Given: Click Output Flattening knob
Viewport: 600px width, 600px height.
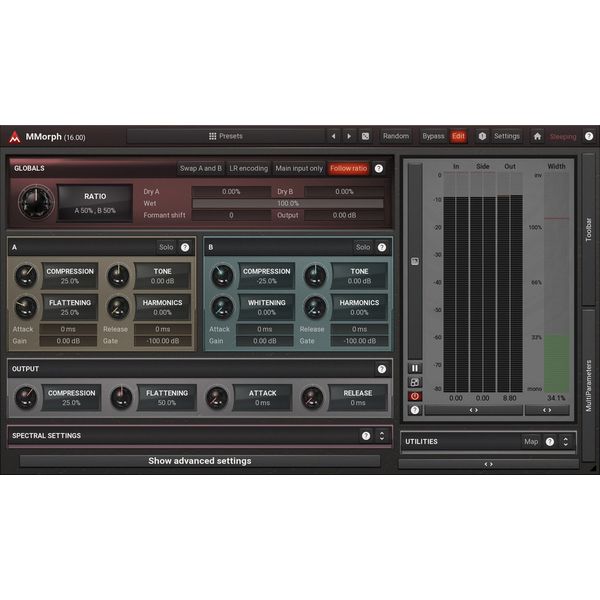Looking at the screenshot, I should tap(122, 398).
